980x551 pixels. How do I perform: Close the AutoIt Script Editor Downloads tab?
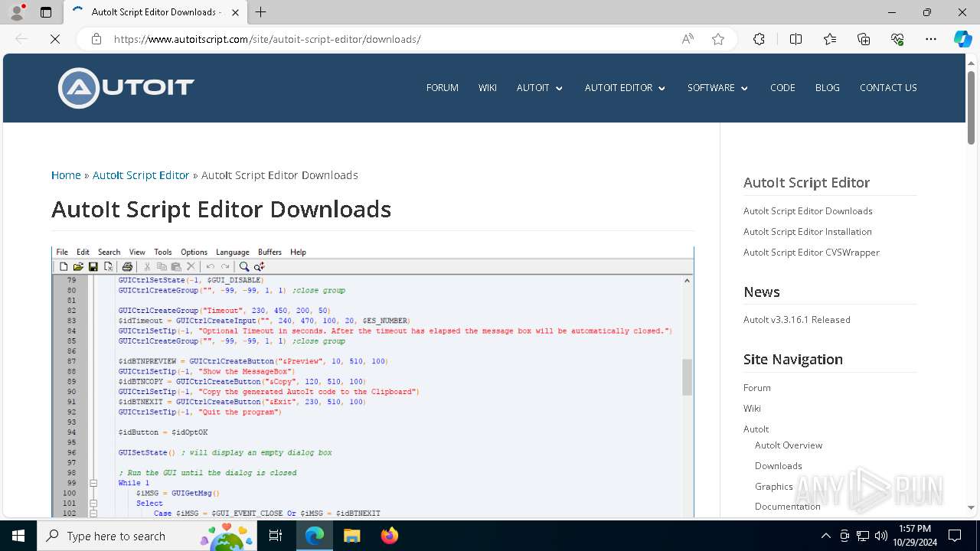click(235, 12)
